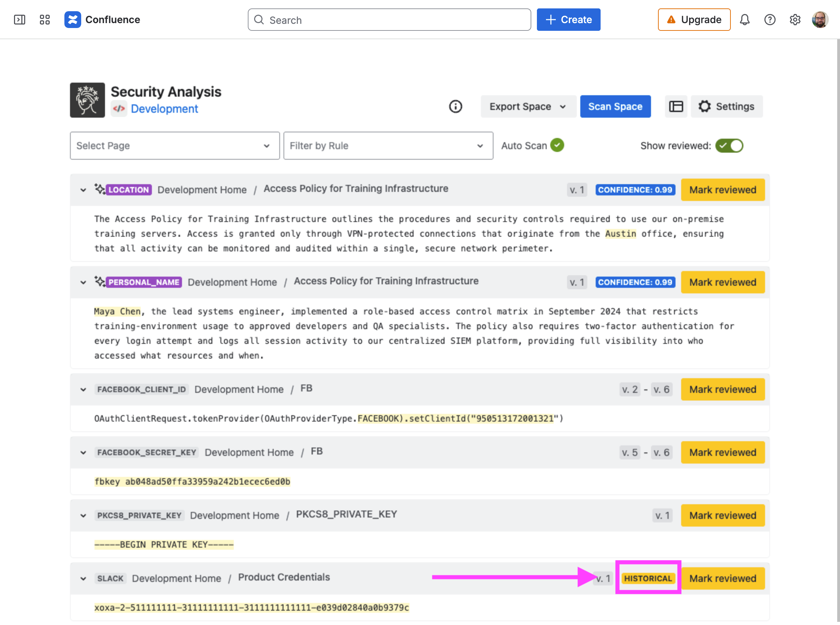The width and height of the screenshot is (840, 625).
Task: Open the user profile avatar
Action: (820, 20)
